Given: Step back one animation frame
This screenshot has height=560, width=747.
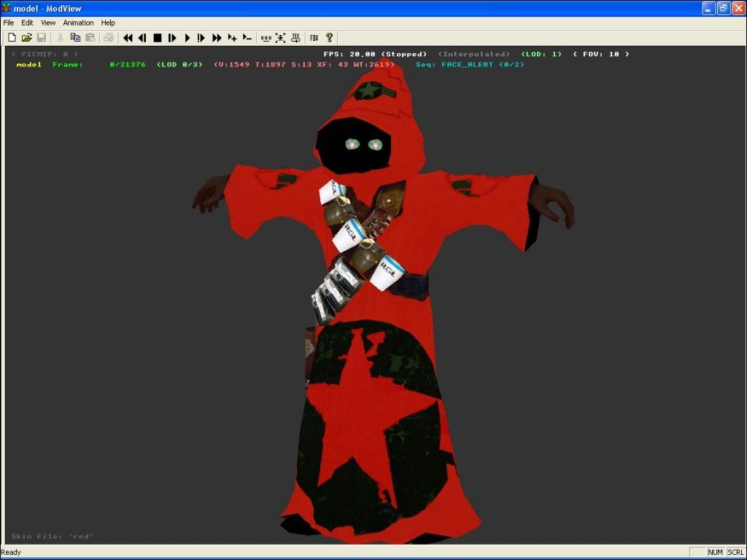Looking at the screenshot, I should click(142, 38).
